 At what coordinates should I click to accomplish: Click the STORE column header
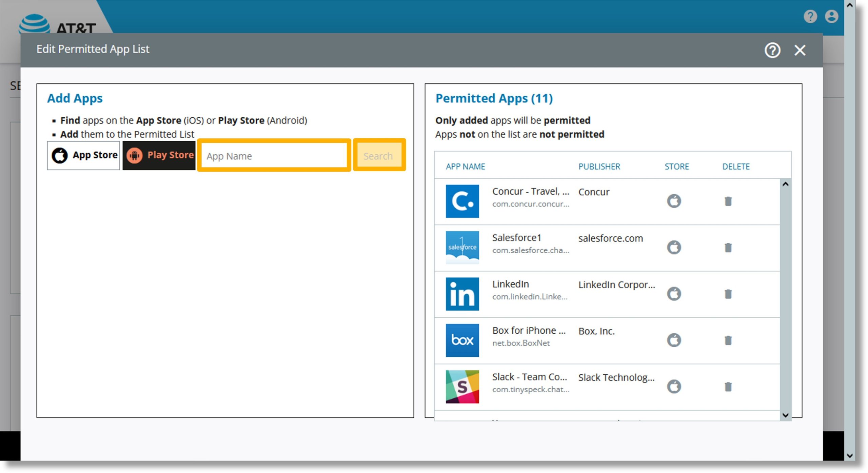coord(676,166)
